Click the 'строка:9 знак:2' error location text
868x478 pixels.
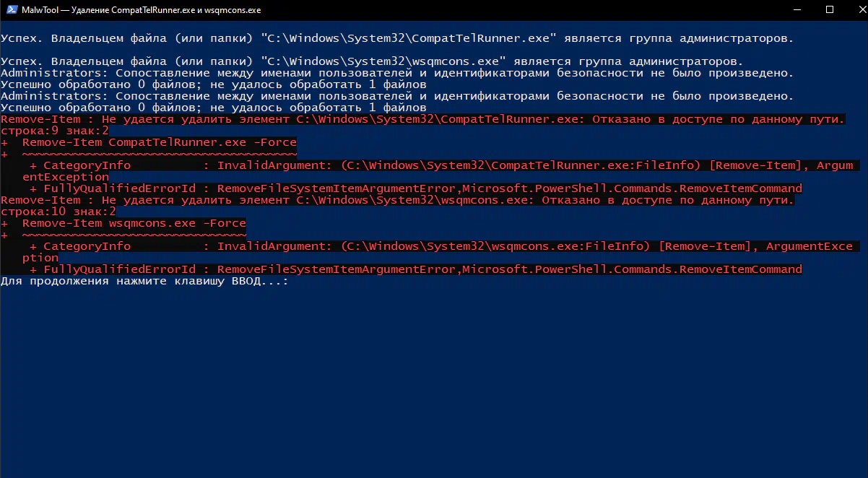click(55, 131)
